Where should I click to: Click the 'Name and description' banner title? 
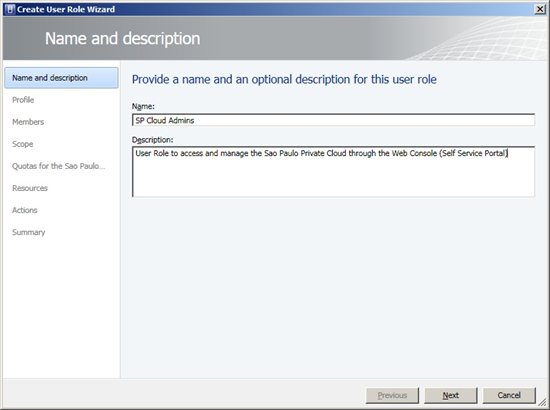click(x=122, y=39)
